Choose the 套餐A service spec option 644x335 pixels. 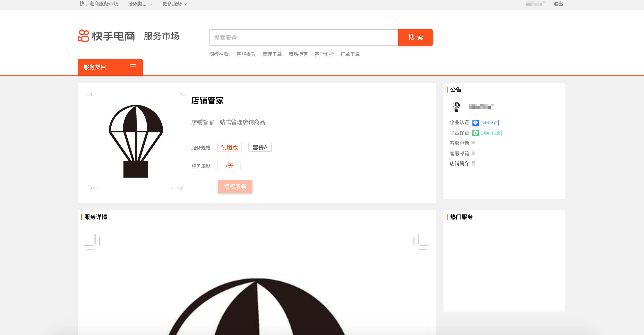tap(260, 147)
